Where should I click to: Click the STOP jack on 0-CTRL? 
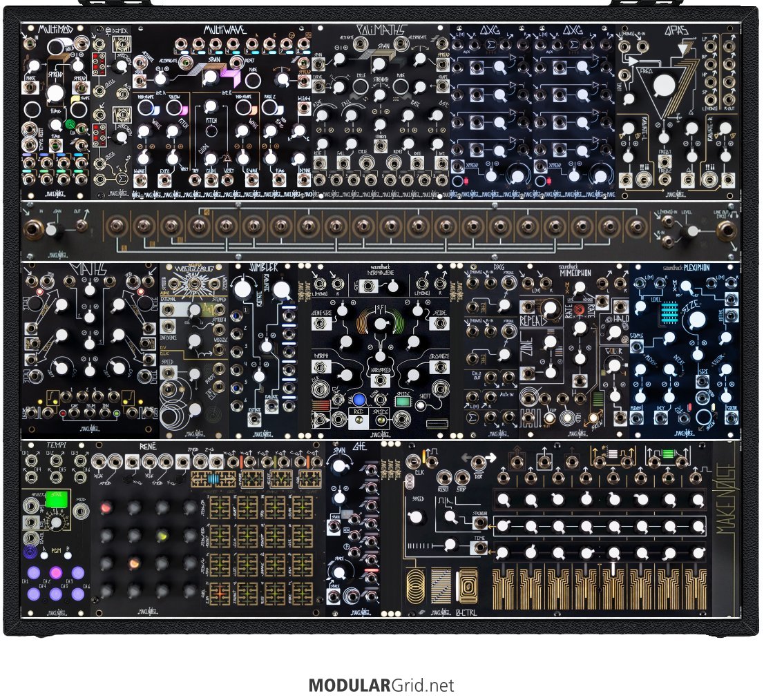click(461, 478)
